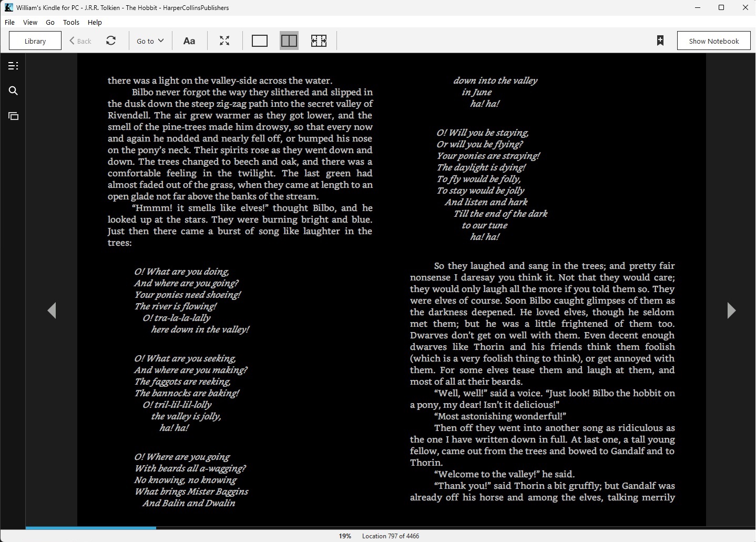Click 'Welcome to the valley!' line
The width and height of the screenshot is (756, 542).
(504, 474)
